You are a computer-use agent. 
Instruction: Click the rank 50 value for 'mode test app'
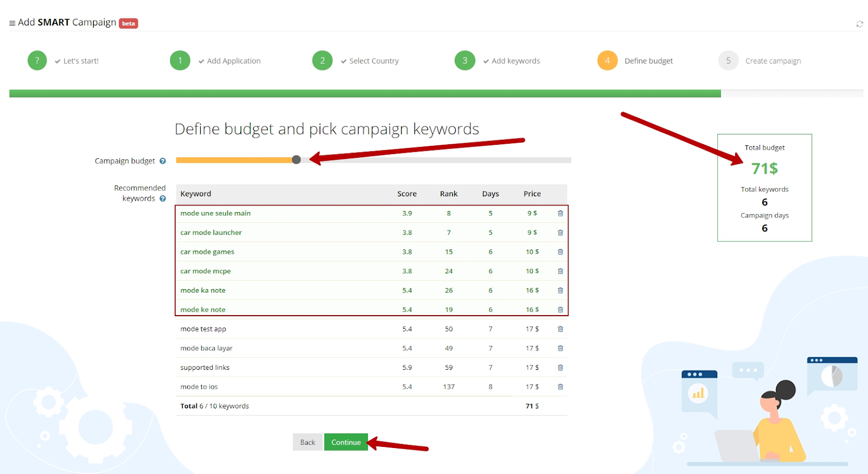click(x=449, y=329)
